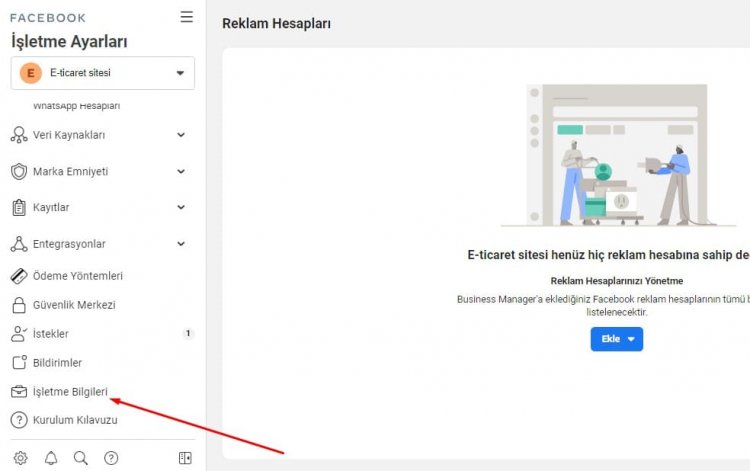Expand the Veri Kaynakları chevron
The width and height of the screenshot is (750, 471).
click(181, 135)
